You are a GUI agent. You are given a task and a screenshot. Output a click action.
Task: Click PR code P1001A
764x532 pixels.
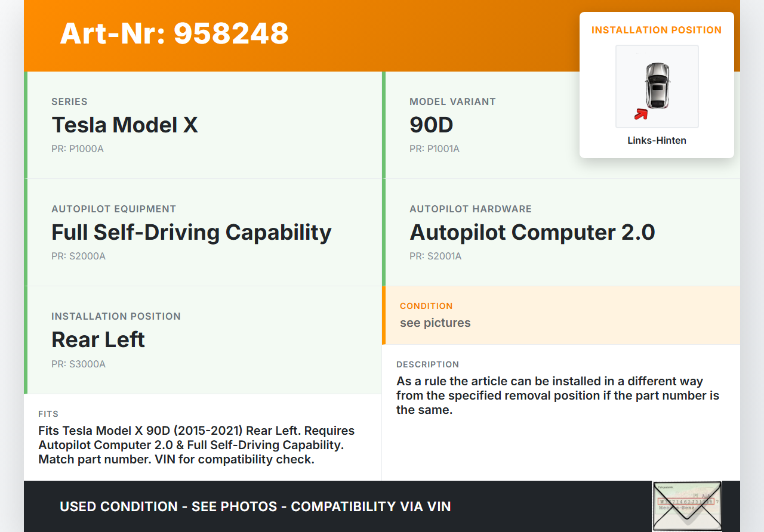point(435,149)
